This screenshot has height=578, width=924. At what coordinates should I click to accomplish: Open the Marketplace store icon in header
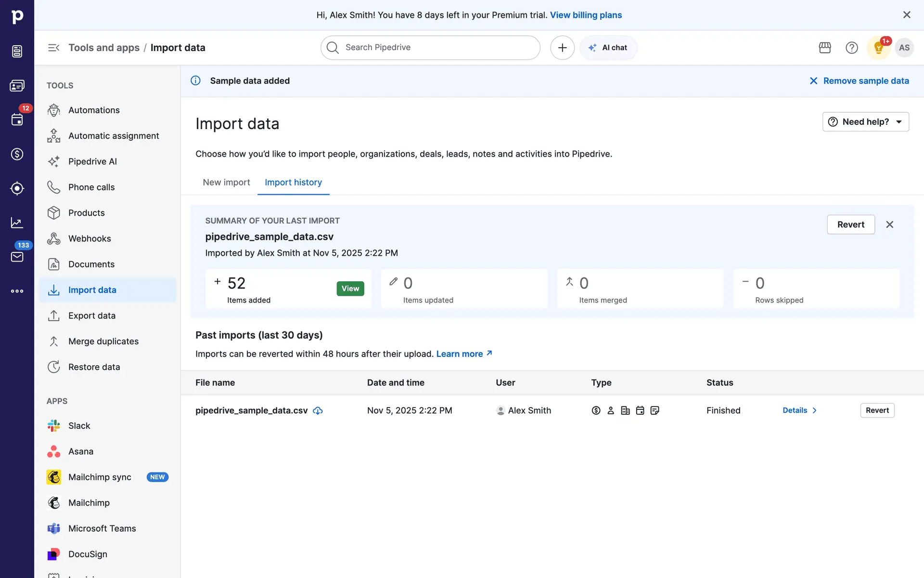pos(825,48)
